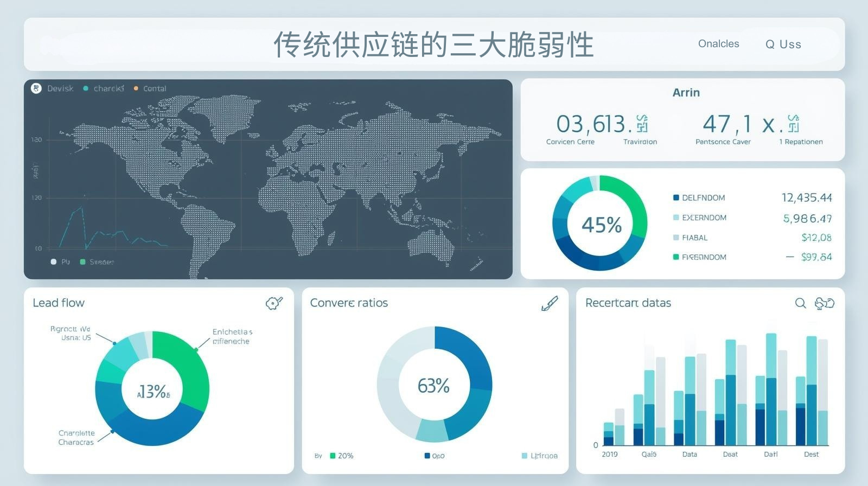Toggle the green Sileder series below map
The image size is (868, 486).
click(x=82, y=262)
